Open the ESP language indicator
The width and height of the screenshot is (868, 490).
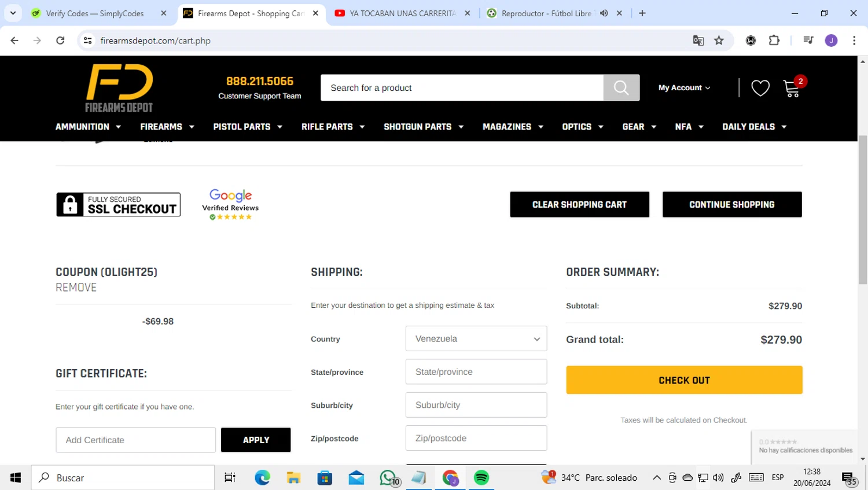tap(778, 478)
